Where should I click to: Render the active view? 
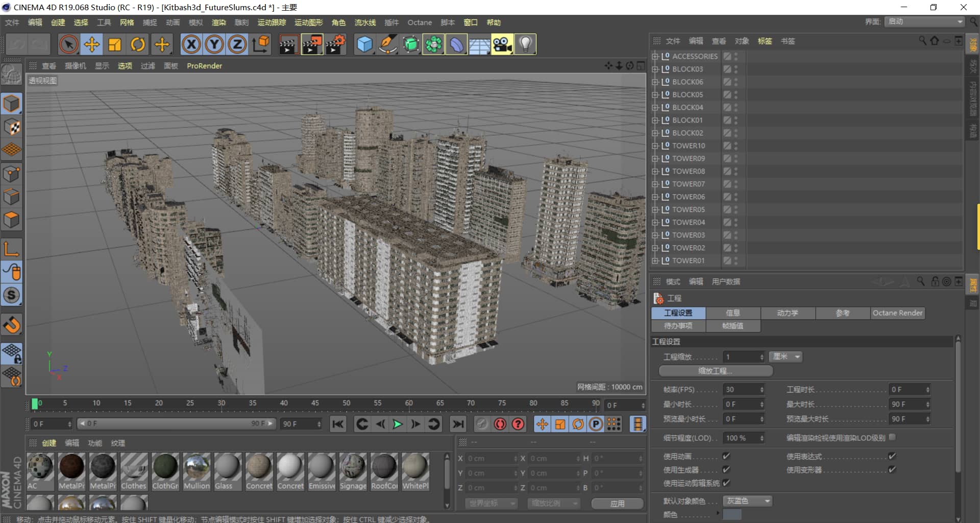288,44
